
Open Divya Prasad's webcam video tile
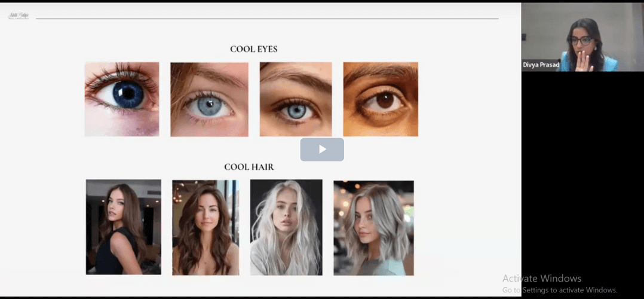(x=582, y=37)
